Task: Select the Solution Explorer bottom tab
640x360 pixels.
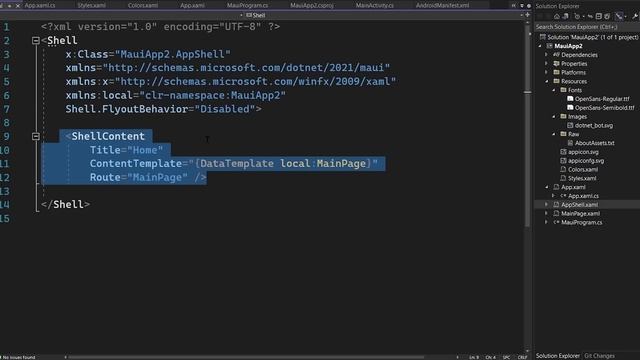Action: 558,356
